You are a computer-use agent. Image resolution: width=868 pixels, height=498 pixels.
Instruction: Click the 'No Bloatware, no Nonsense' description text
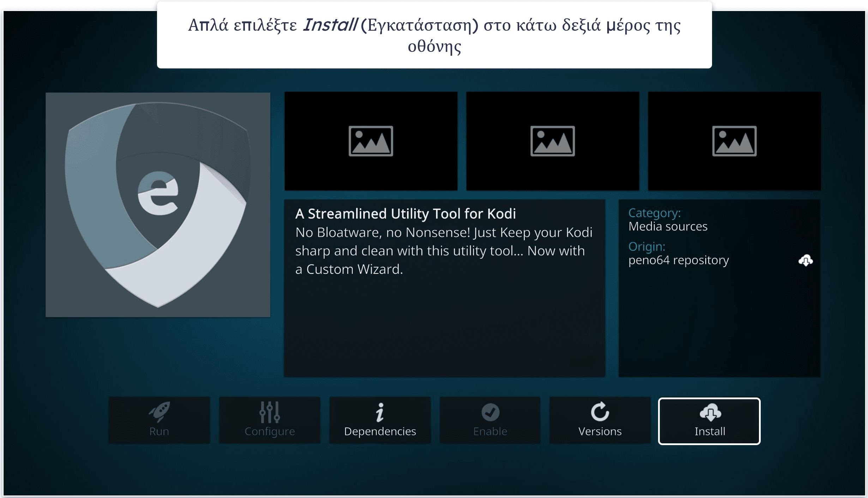444,251
